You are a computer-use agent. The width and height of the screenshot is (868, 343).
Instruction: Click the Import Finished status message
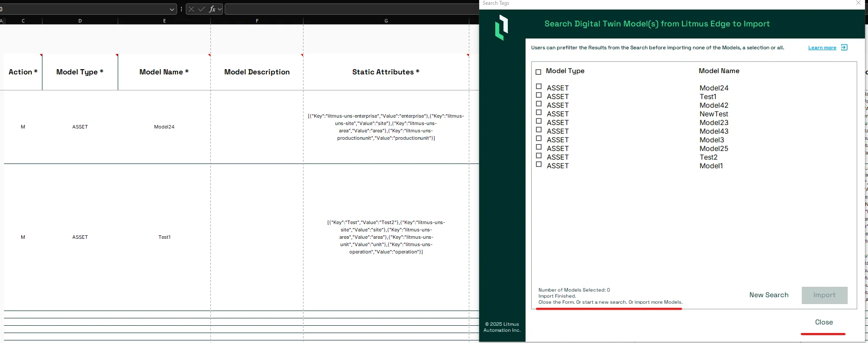coord(557,296)
